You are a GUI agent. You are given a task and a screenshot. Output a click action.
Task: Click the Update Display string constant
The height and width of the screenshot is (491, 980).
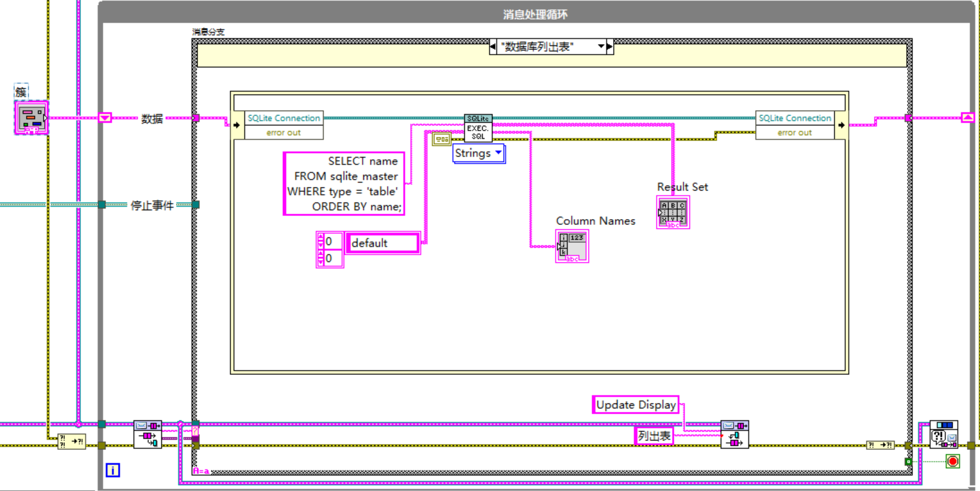point(636,405)
